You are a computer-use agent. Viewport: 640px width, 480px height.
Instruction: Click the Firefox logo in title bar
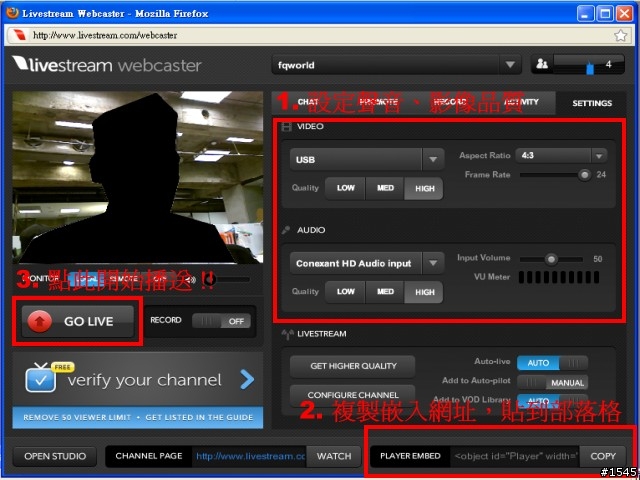click(x=12, y=13)
